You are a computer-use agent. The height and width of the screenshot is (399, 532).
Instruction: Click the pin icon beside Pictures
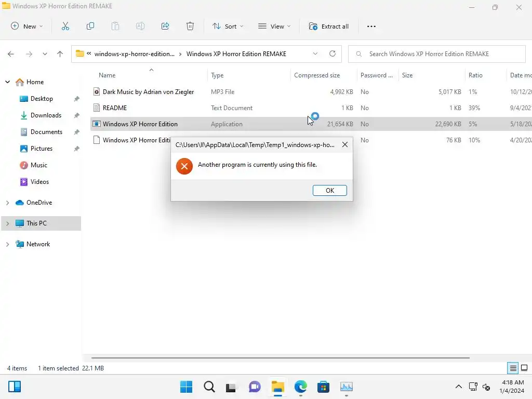(77, 149)
